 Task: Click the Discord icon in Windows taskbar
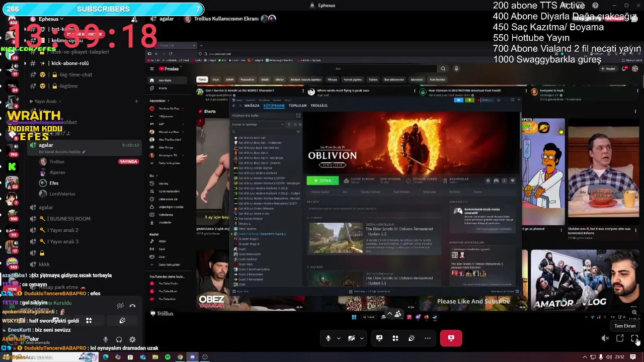pos(192,357)
